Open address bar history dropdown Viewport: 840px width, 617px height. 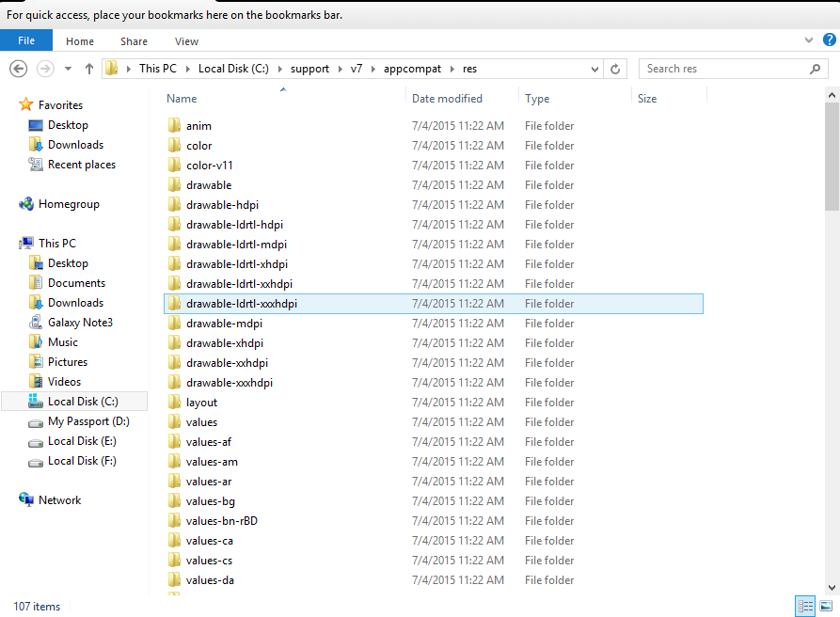594,69
